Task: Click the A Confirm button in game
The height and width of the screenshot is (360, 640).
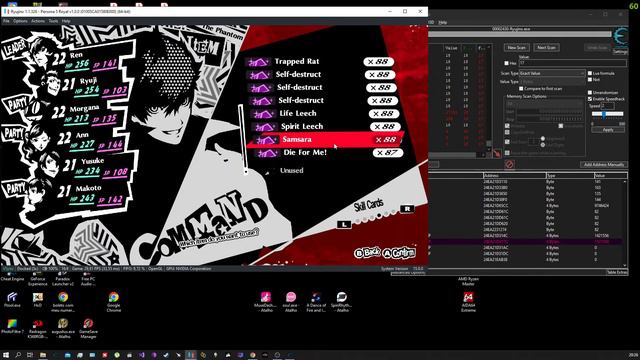Action: point(400,253)
